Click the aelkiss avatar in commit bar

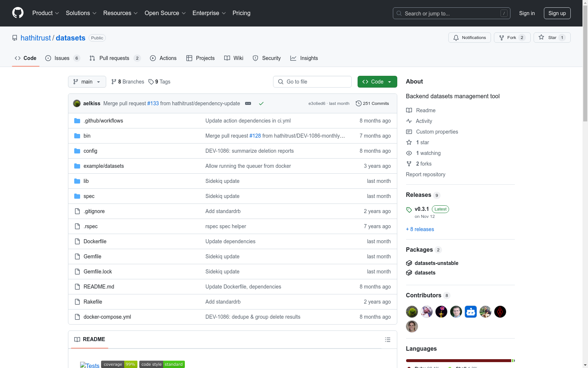coord(77,103)
